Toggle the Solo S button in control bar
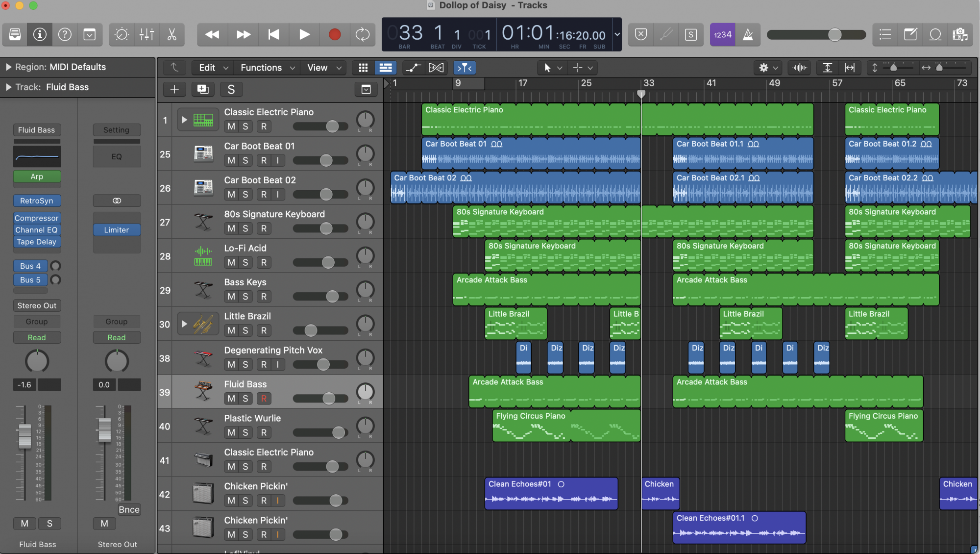Viewport: 980px width, 554px height. pyautogui.click(x=690, y=34)
